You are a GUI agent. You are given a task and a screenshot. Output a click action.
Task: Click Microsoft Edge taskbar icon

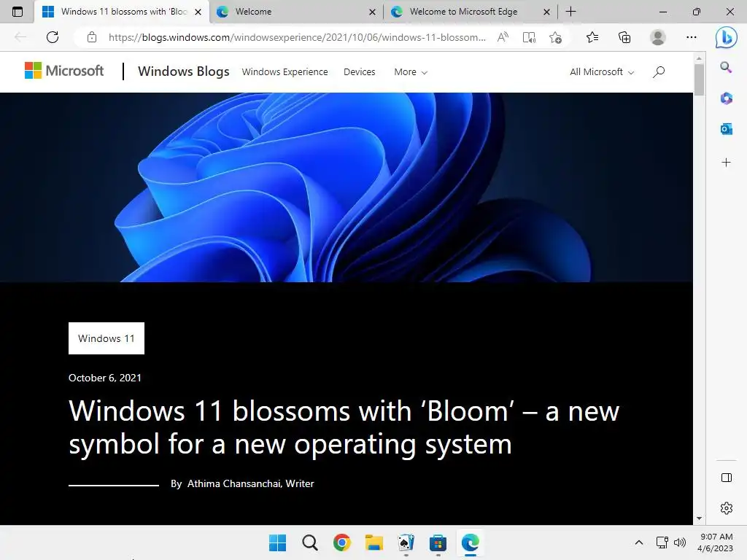pos(471,542)
